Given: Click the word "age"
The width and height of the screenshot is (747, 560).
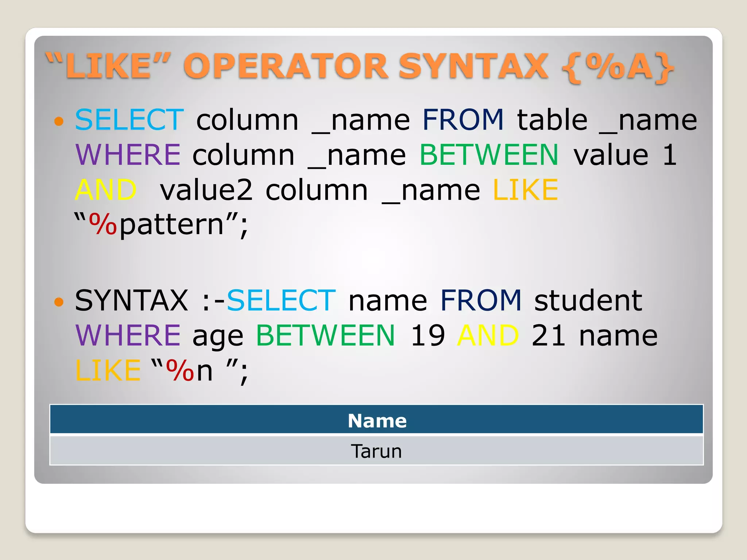Looking at the screenshot, I should (218, 337).
